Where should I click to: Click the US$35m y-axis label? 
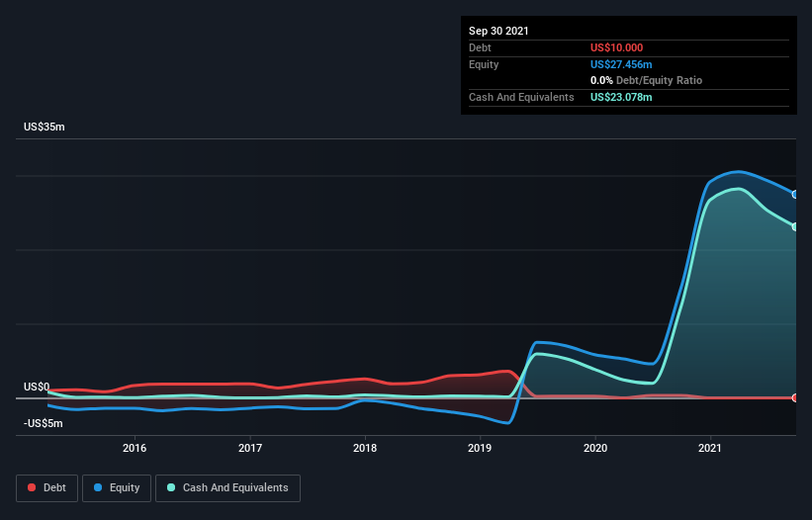tap(43, 128)
